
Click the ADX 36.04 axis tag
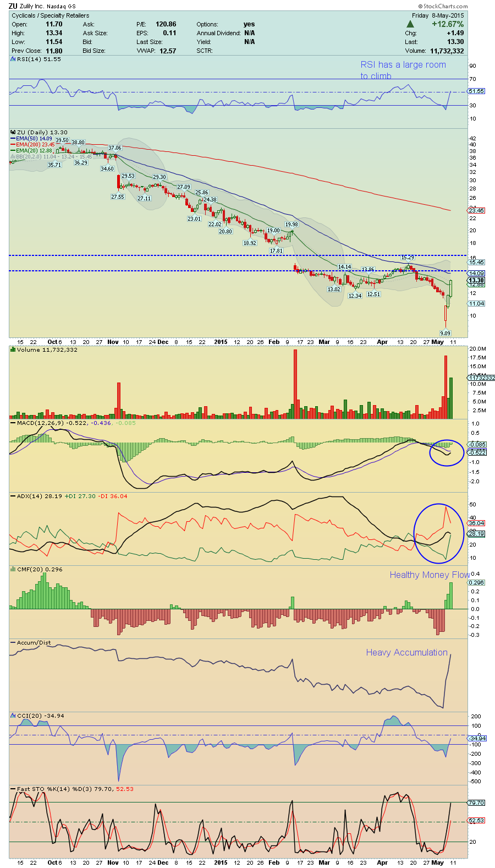[476, 523]
